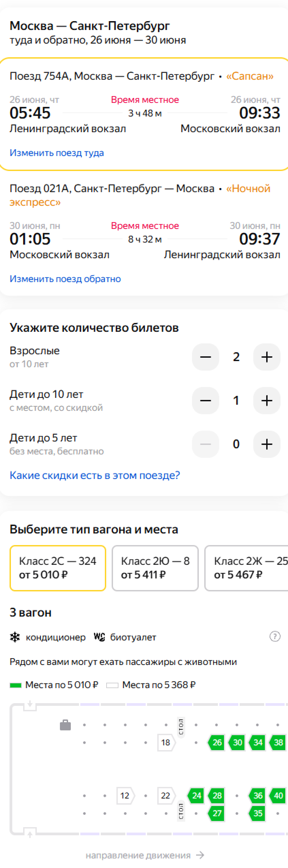
Task: Switch to Класс 2Ю carriage type
Action: tap(155, 568)
